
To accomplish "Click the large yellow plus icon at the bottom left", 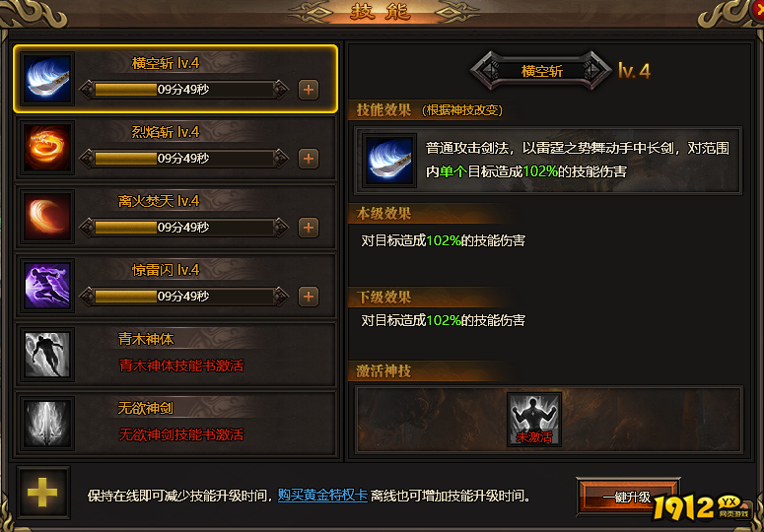I will 42,492.
